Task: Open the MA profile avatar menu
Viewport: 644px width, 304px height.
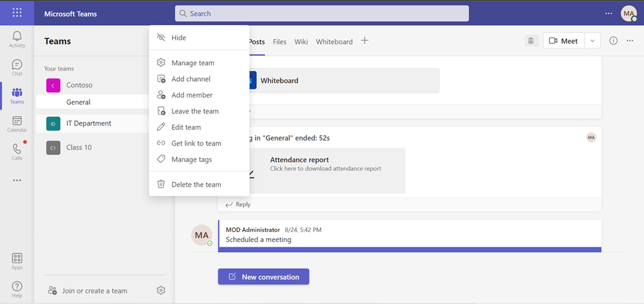Action: pos(629,13)
